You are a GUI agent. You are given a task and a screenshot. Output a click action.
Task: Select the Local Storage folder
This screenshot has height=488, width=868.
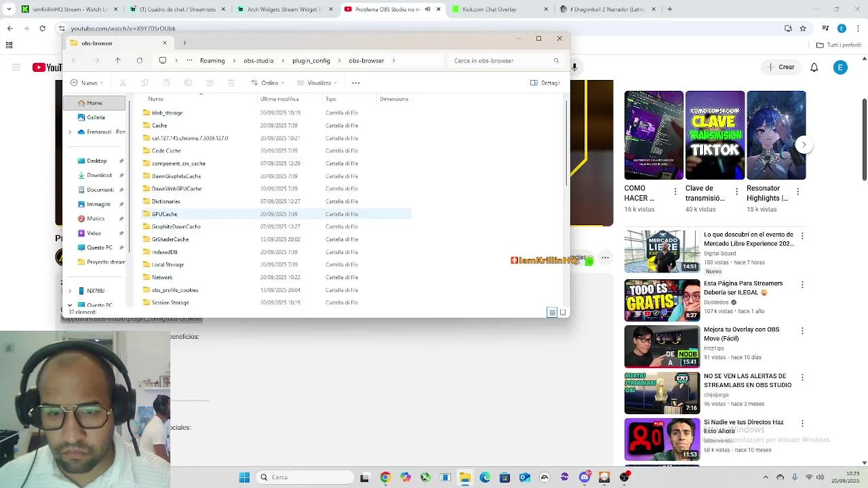167,264
